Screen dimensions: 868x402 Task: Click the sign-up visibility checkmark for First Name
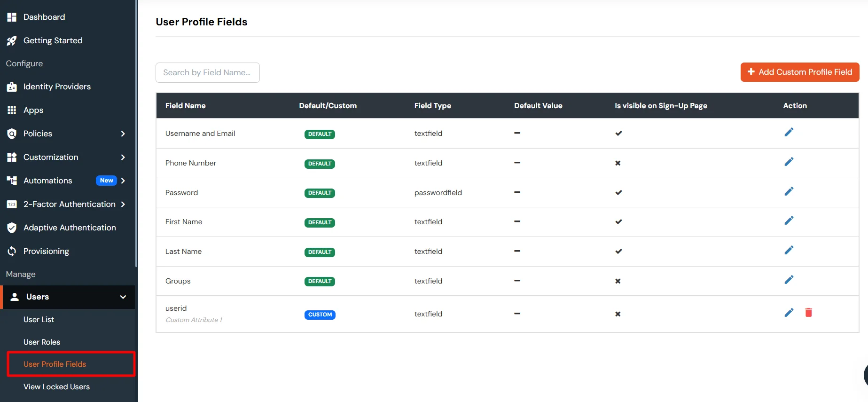pyautogui.click(x=618, y=222)
